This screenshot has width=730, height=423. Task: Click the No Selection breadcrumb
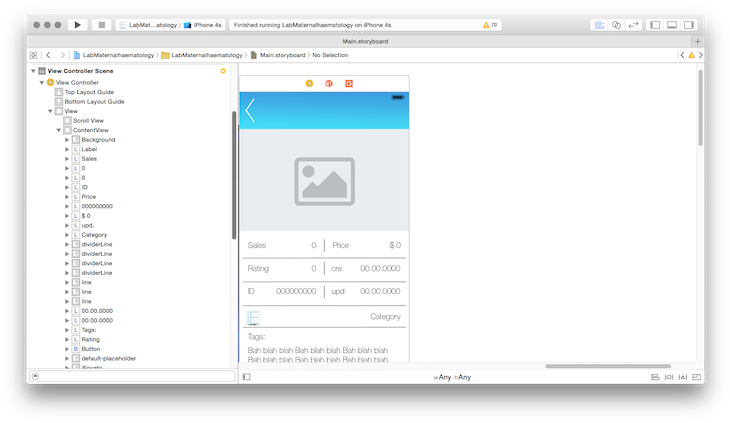click(330, 55)
